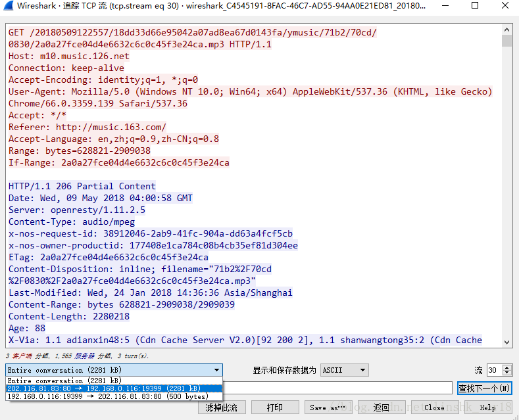519x420 pixels.
Task: Open the Entire conversation direction combo box
Action: pyautogui.click(x=114, y=370)
